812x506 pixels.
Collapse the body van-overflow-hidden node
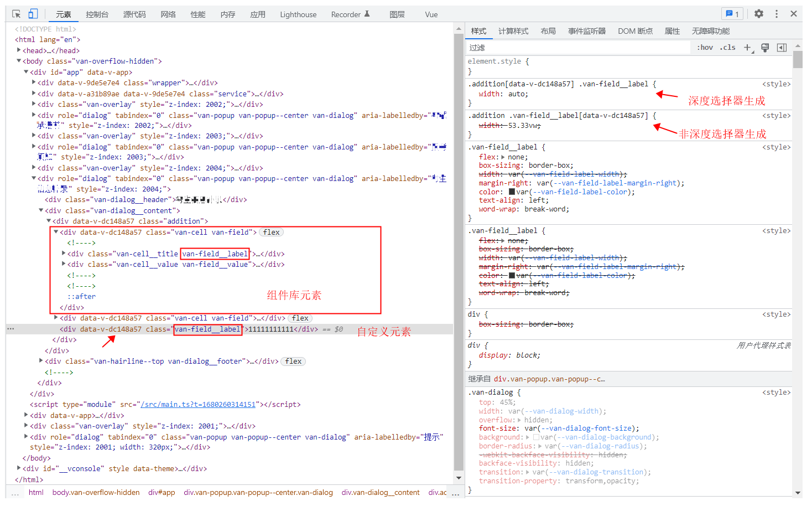tap(19, 61)
